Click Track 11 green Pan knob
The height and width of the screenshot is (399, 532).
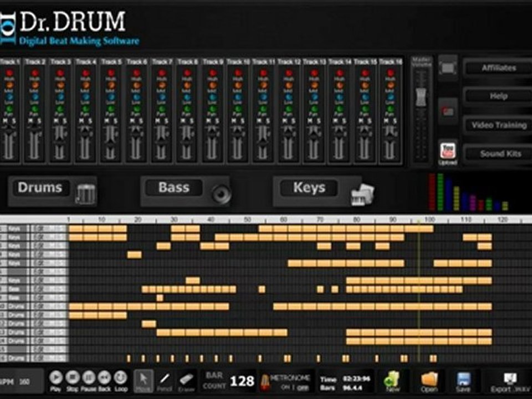(263, 109)
